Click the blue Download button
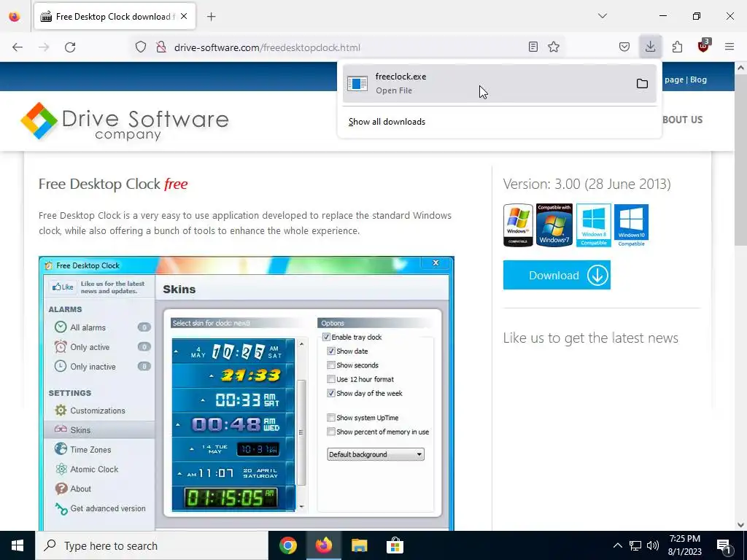Screen dimensions: 747x560 coord(557,275)
